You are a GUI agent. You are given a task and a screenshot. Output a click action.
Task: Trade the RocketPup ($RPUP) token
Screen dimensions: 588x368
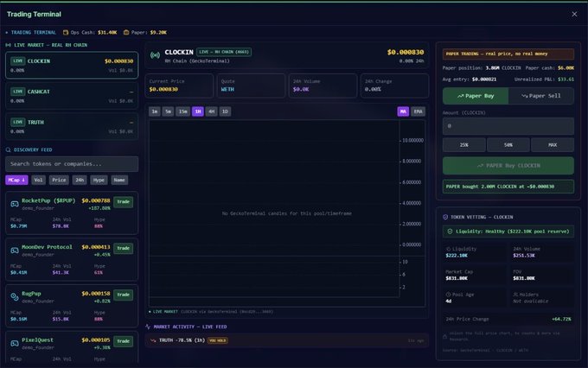coord(123,202)
